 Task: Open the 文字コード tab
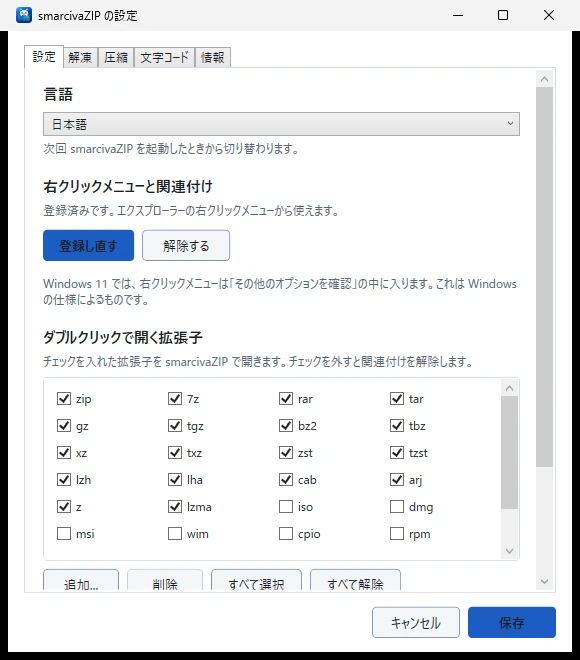164,57
